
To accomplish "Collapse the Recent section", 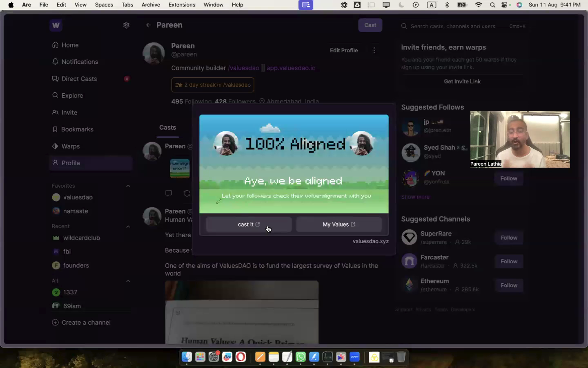I will tap(128, 226).
